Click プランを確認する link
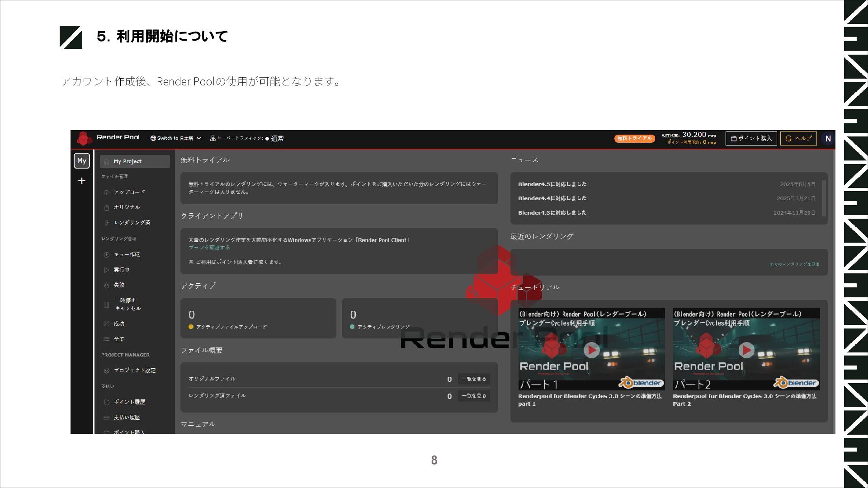This screenshot has height=488, width=868. point(209,248)
